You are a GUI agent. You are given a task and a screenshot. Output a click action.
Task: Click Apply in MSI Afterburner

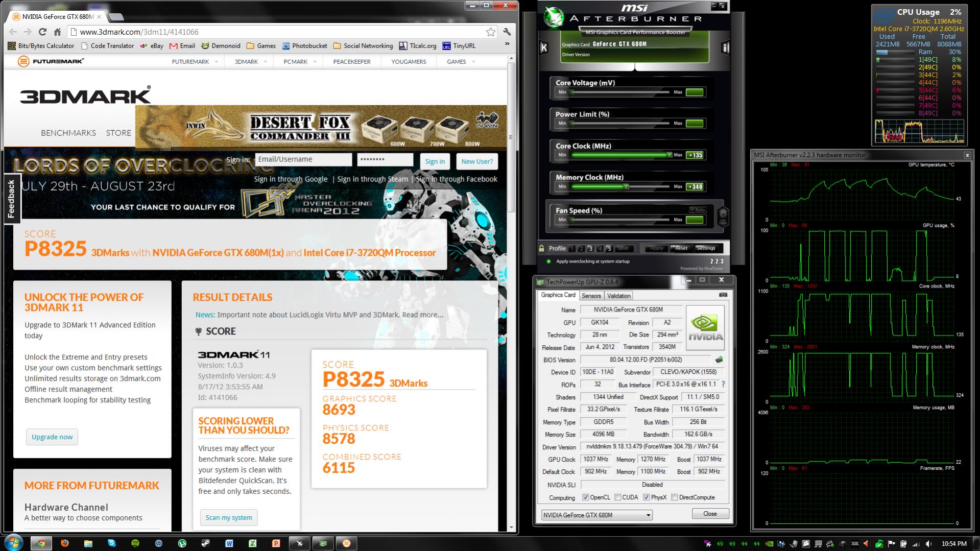(x=656, y=248)
